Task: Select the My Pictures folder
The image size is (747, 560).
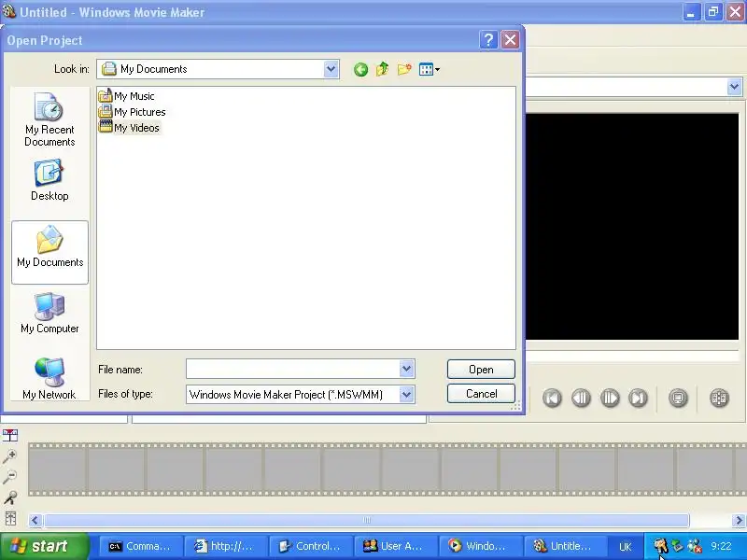Action: [133, 112]
